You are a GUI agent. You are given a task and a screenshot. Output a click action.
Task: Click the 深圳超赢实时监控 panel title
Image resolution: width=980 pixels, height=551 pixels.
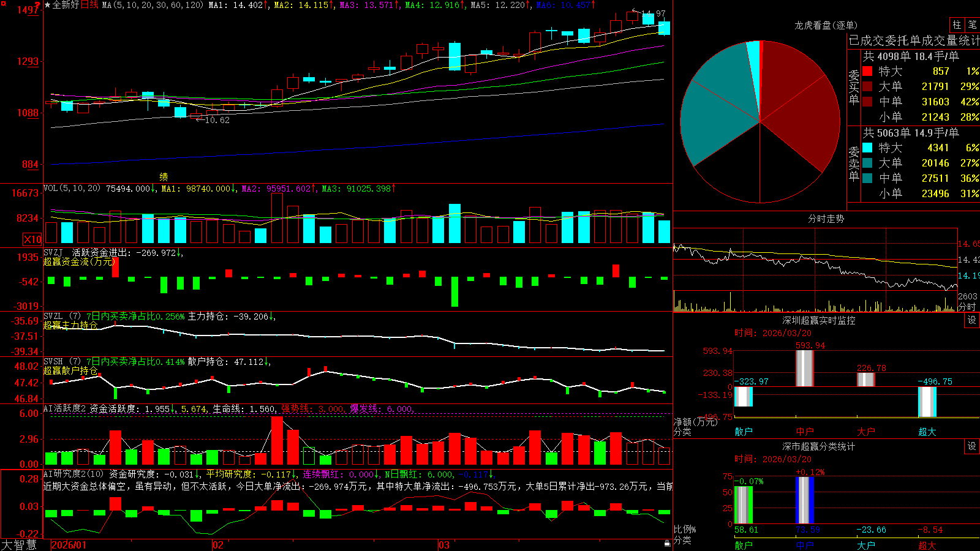click(x=818, y=320)
